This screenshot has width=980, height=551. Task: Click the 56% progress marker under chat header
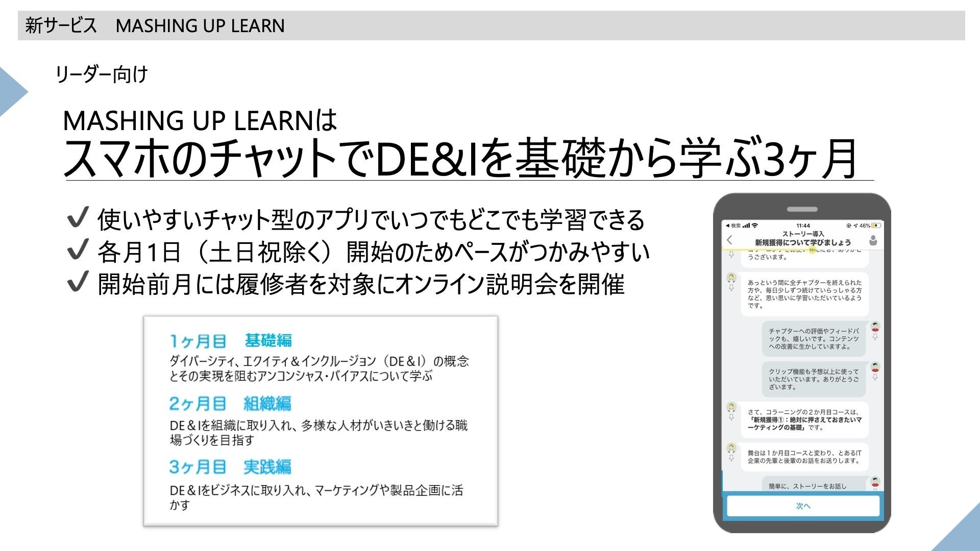click(812, 250)
